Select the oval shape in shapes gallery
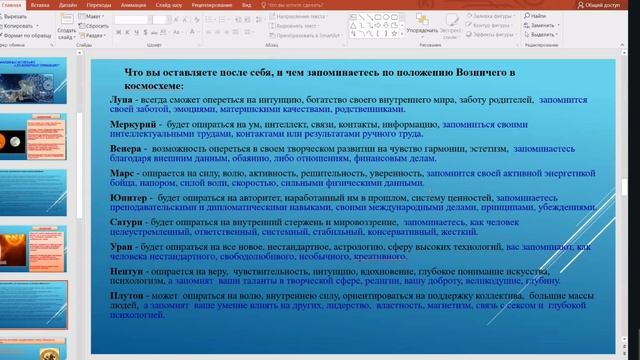The height and width of the screenshot is (360, 640). 386,17
